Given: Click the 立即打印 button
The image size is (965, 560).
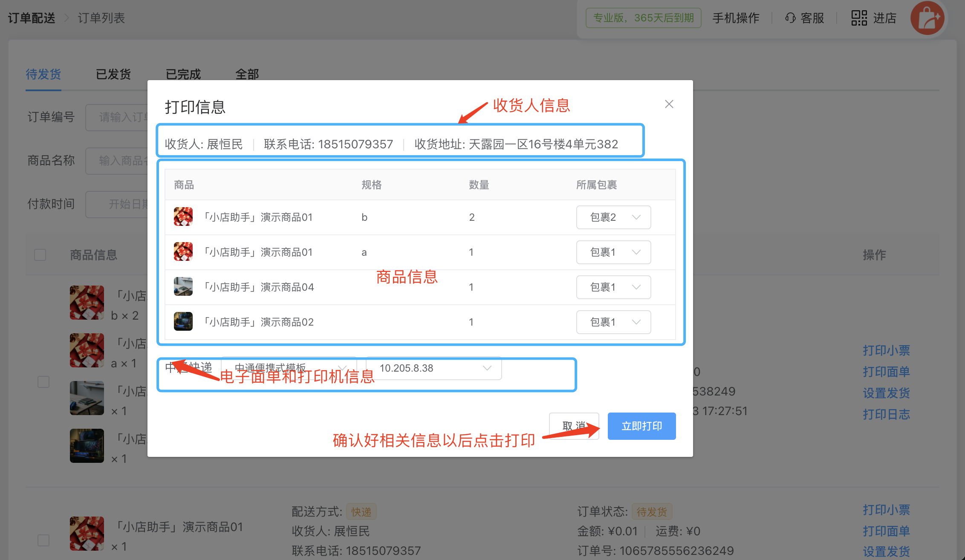Looking at the screenshot, I should 641,426.
